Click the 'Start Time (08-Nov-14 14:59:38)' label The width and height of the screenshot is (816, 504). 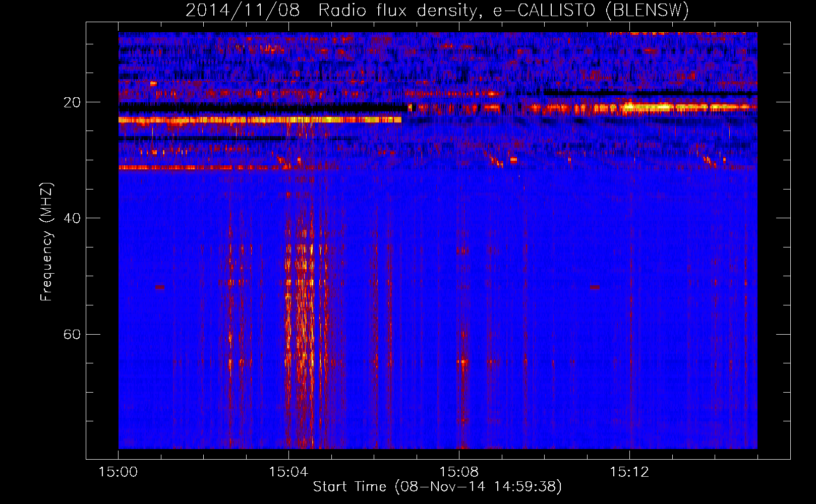coord(437,487)
